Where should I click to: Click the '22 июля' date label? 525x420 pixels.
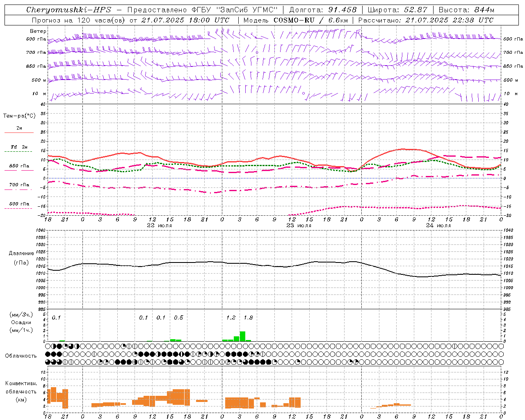point(160,226)
